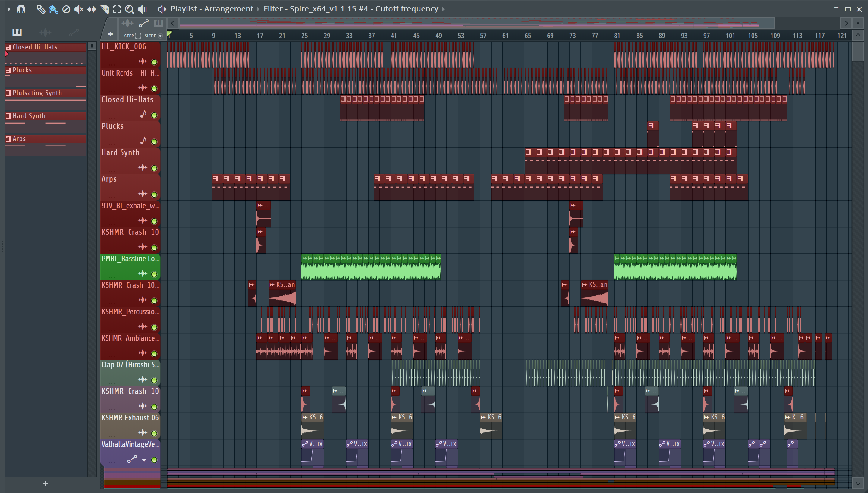
Task: Mute the PMBT_Bassline track
Action: coord(154,274)
